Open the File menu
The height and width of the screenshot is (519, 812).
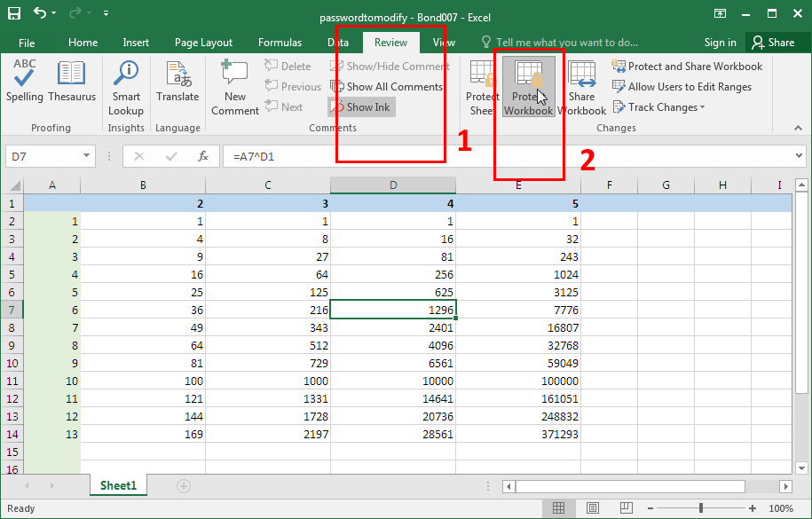[x=27, y=43]
